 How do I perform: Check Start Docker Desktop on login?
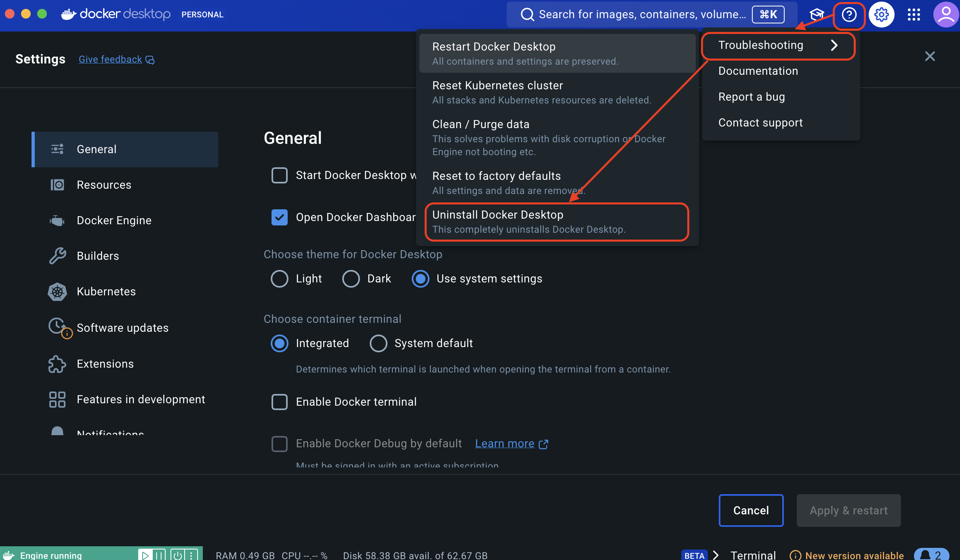pyautogui.click(x=280, y=175)
